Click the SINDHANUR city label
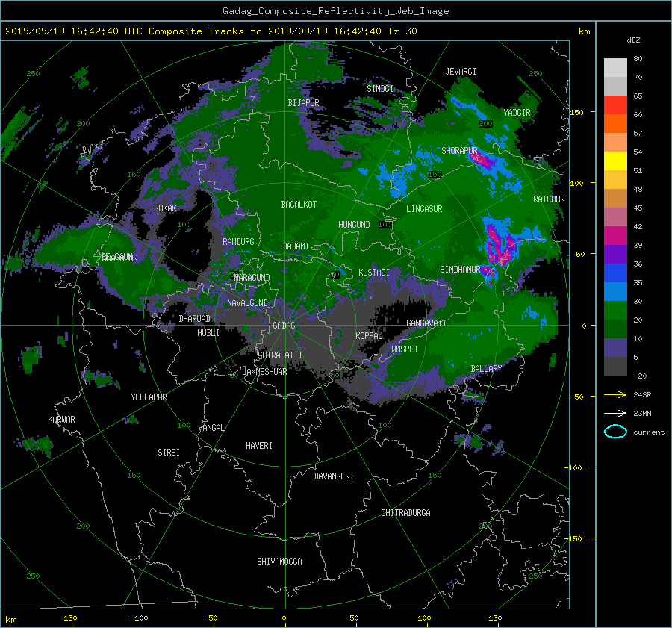This screenshot has width=672, height=628. [460, 270]
